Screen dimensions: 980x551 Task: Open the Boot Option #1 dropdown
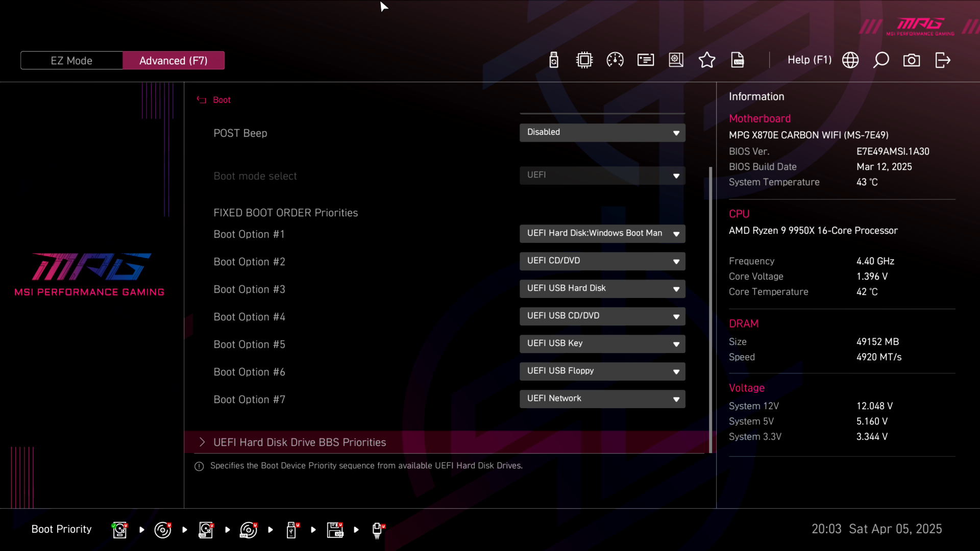point(602,234)
